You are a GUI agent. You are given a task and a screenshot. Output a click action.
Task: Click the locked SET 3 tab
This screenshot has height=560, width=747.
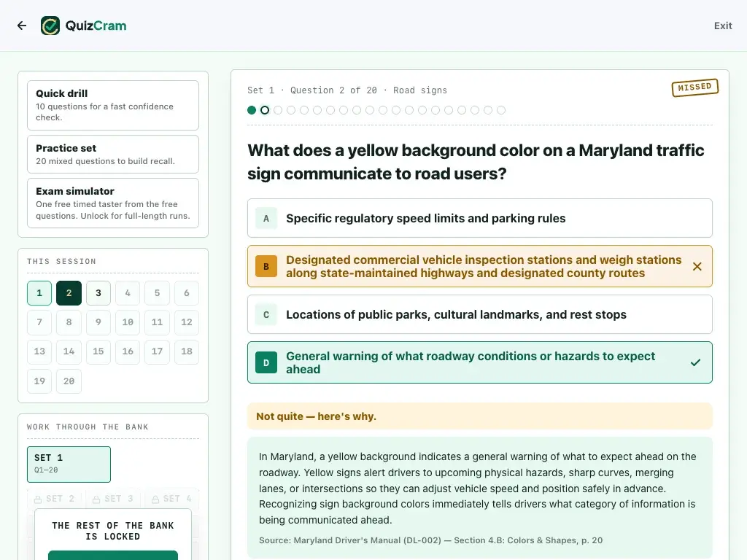tap(113, 499)
